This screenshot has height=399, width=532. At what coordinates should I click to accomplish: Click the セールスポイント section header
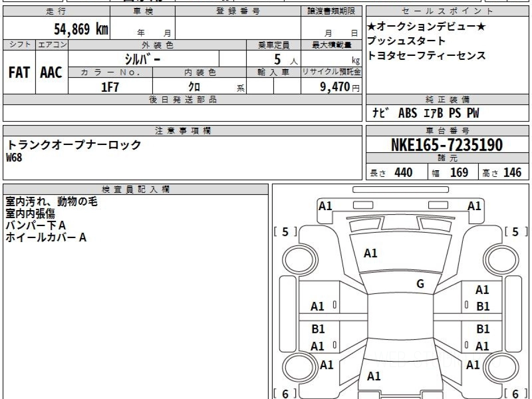[448, 12]
